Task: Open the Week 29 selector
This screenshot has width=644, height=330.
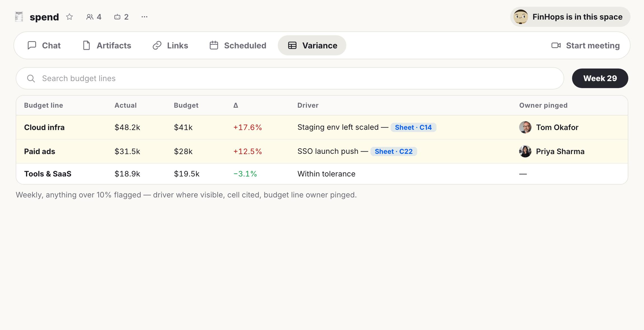Action: 600,78
